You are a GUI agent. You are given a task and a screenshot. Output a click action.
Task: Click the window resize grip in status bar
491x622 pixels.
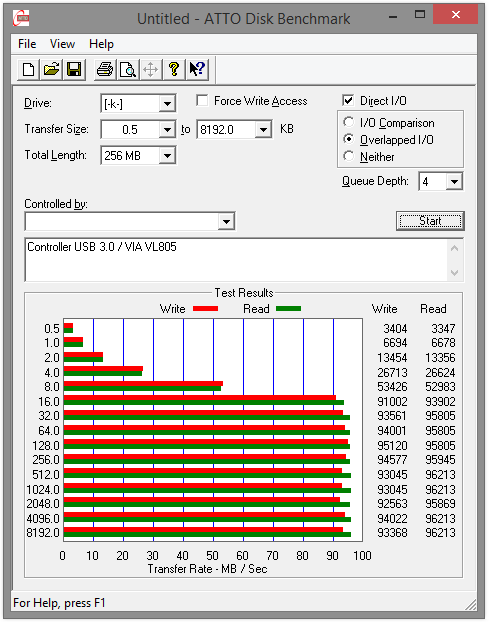coord(471,604)
